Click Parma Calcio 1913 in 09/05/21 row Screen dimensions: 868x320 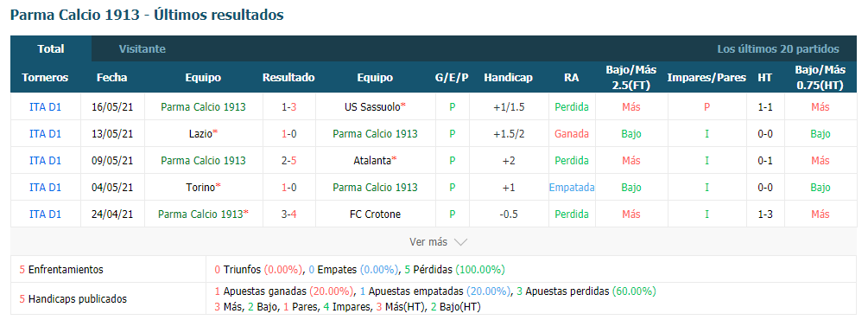pos(203,160)
